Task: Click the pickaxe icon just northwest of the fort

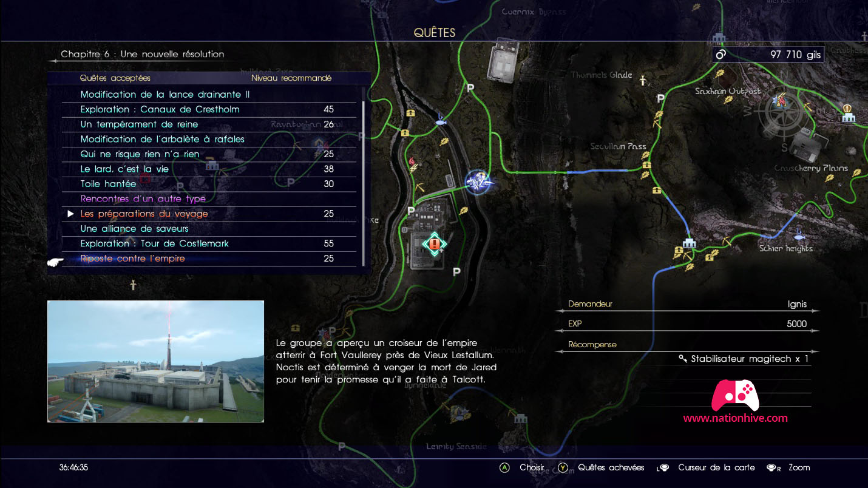Action: click(x=419, y=189)
